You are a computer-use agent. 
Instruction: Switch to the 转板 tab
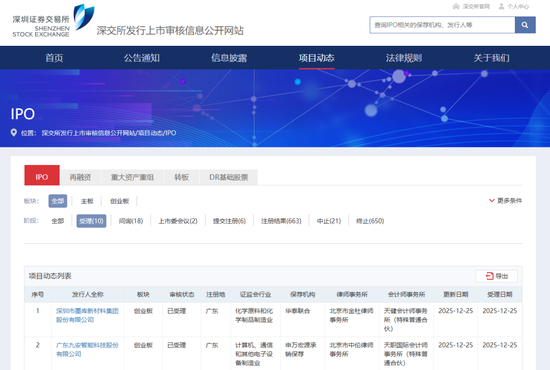181,177
